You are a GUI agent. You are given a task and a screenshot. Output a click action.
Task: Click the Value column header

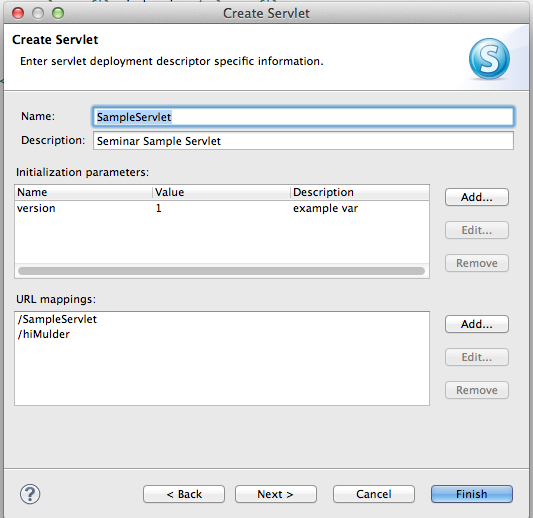click(x=221, y=192)
